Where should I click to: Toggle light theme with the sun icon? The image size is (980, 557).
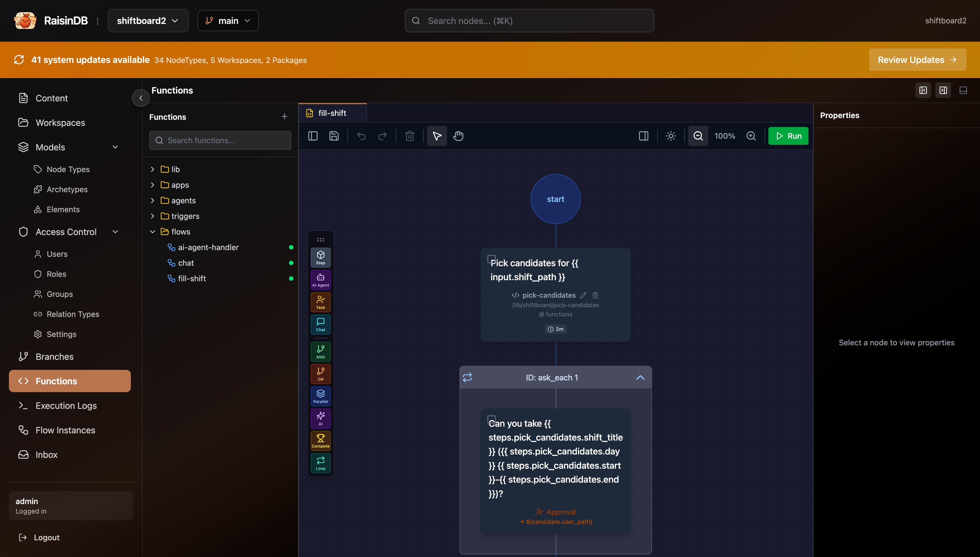[x=671, y=136]
